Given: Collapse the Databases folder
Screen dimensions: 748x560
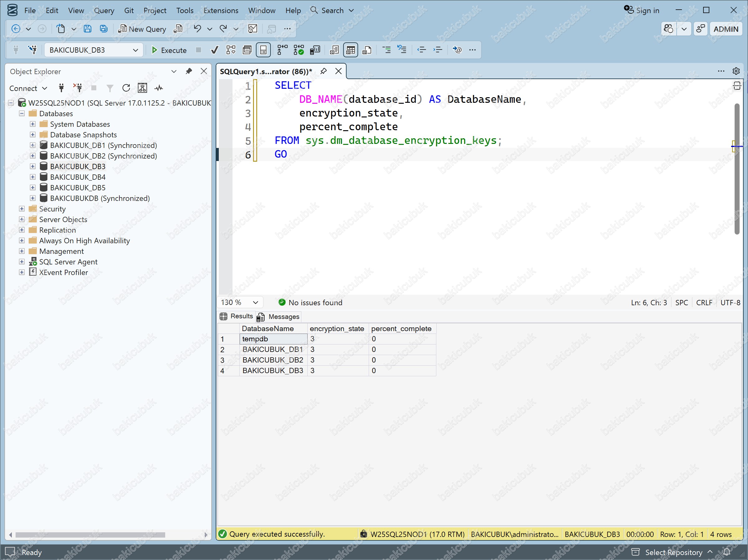Looking at the screenshot, I should (x=22, y=114).
